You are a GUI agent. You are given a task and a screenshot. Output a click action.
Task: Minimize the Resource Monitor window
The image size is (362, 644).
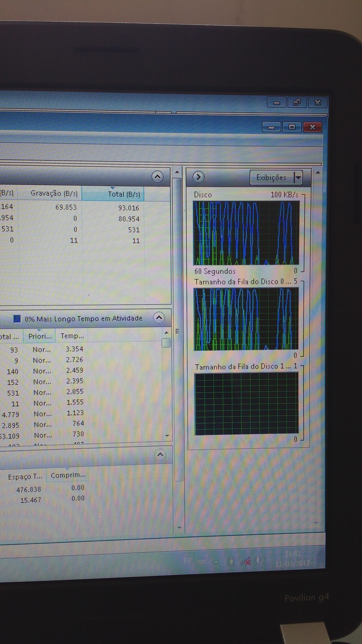pos(271,127)
